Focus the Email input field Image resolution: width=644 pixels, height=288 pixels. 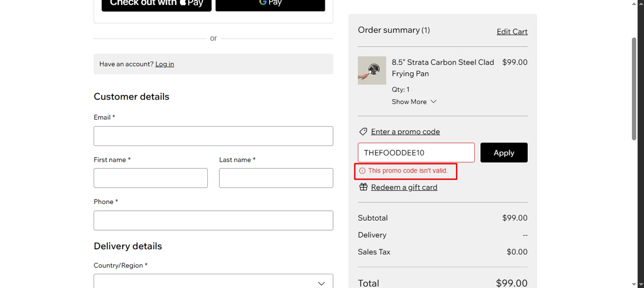(213, 136)
